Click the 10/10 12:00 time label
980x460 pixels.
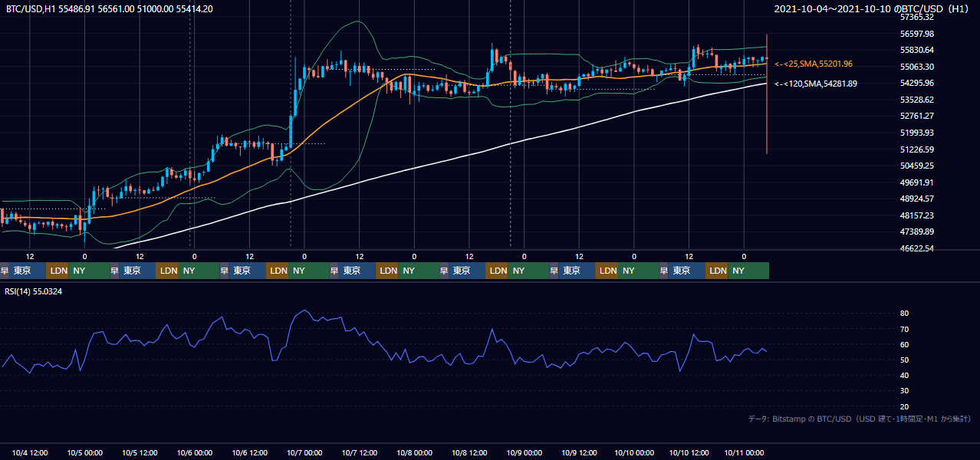click(x=689, y=453)
